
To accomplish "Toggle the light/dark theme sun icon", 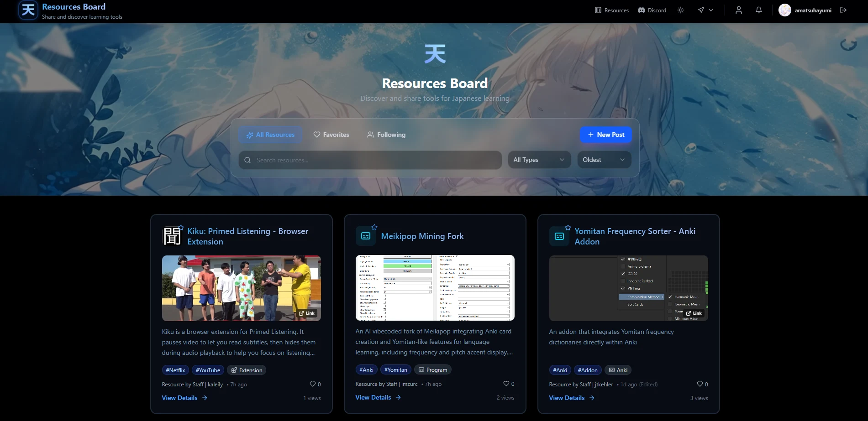I will click(x=681, y=10).
